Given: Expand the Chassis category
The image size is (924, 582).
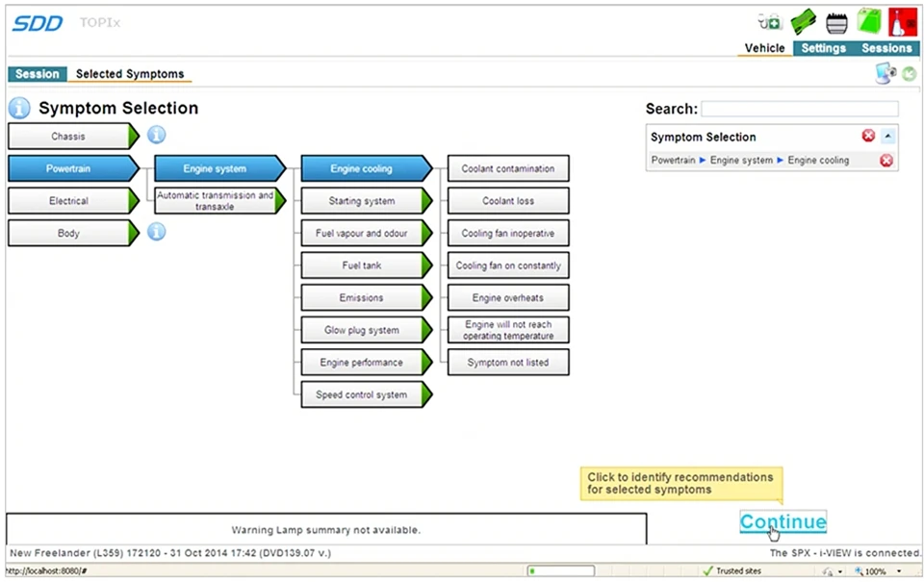Looking at the screenshot, I should 74,136.
